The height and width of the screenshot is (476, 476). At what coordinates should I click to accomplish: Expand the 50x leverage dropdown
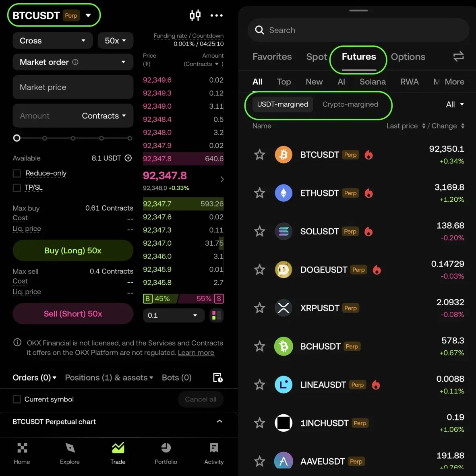[x=115, y=41]
